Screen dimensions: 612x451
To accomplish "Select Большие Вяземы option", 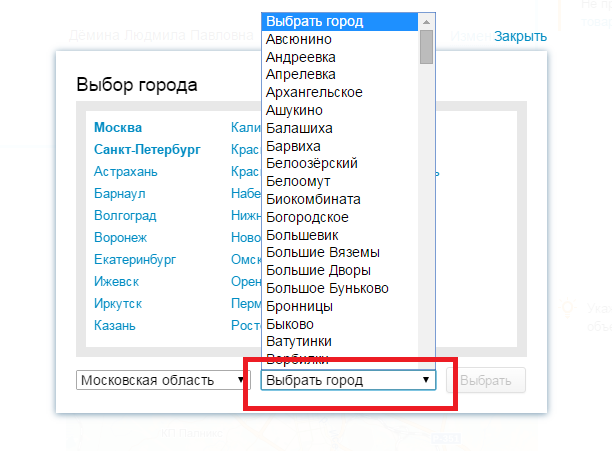I will 323,252.
